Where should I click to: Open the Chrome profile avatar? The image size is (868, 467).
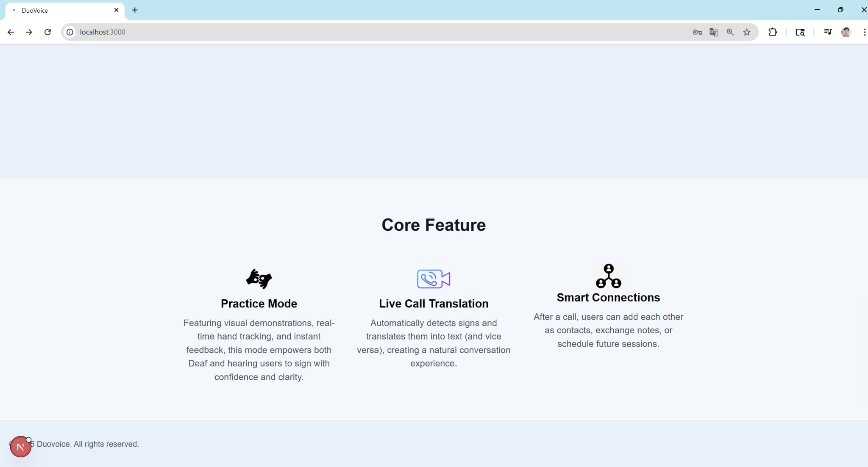pos(846,32)
